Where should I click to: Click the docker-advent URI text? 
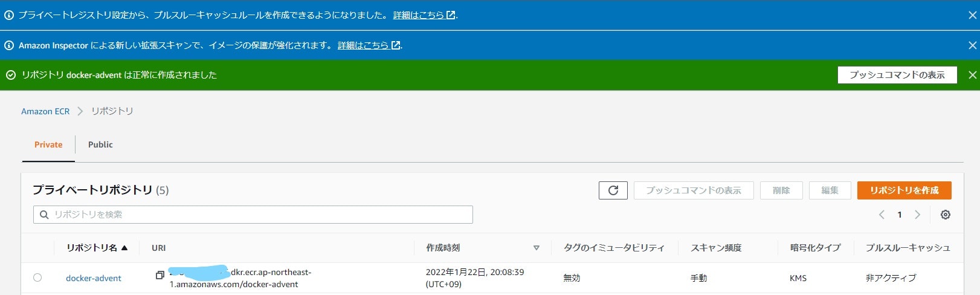pyautogui.click(x=240, y=278)
